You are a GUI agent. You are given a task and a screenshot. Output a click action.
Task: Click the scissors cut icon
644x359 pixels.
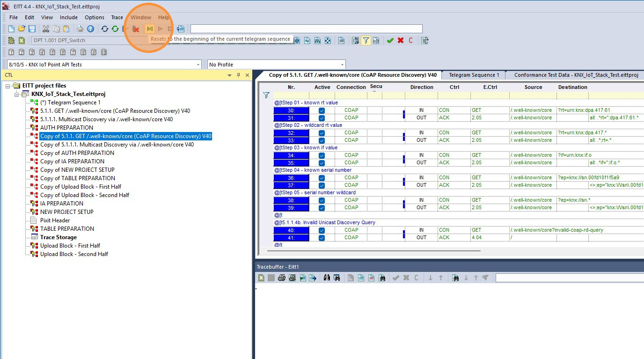pos(46,29)
